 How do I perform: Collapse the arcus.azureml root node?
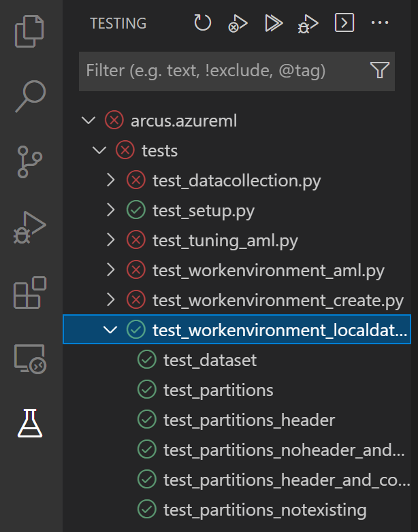88,121
